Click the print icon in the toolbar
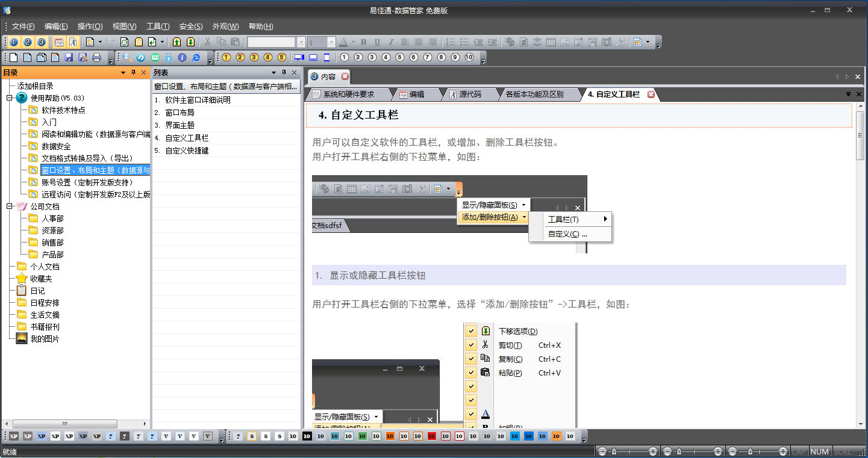The width and height of the screenshot is (868, 458). click(x=96, y=57)
